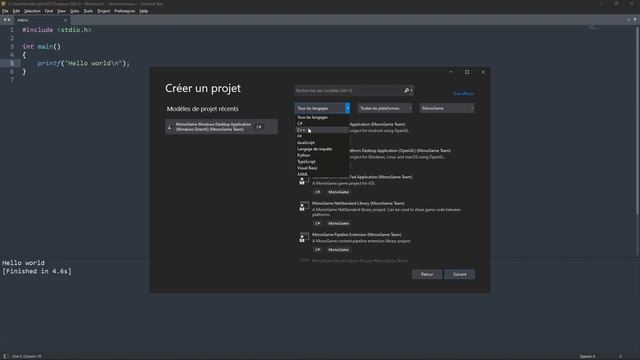Select XAML in the language list
Image resolution: width=640 pixels, height=360 pixels.
tap(322, 174)
